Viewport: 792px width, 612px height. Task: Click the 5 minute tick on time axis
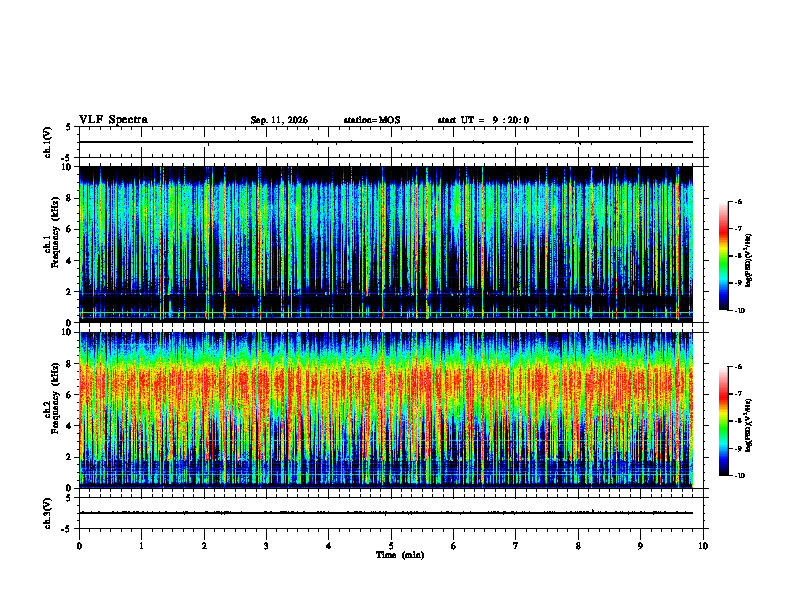point(391,546)
